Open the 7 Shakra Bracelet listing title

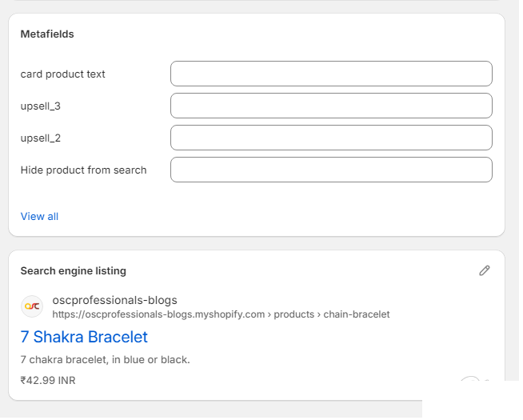[x=84, y=337]
